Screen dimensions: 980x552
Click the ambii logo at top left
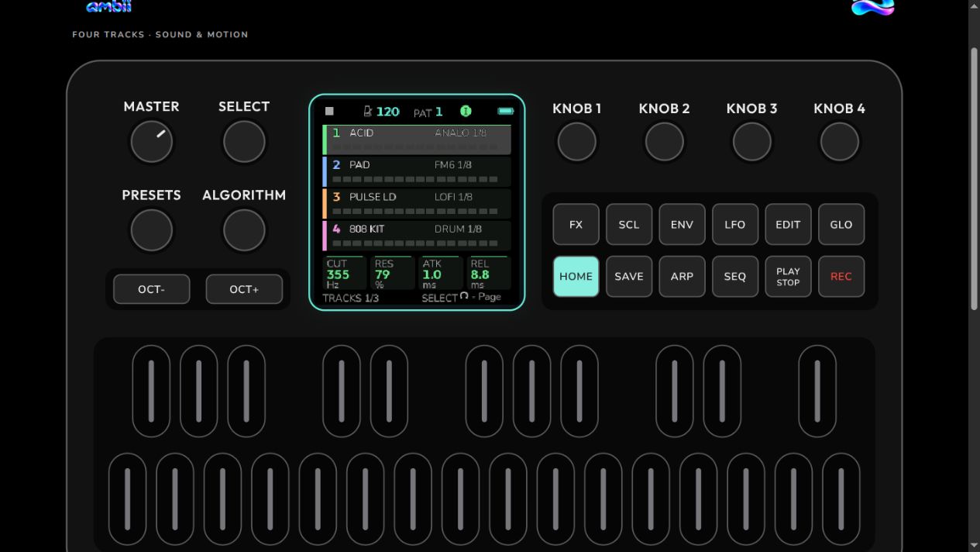click(x=108, y=7)
